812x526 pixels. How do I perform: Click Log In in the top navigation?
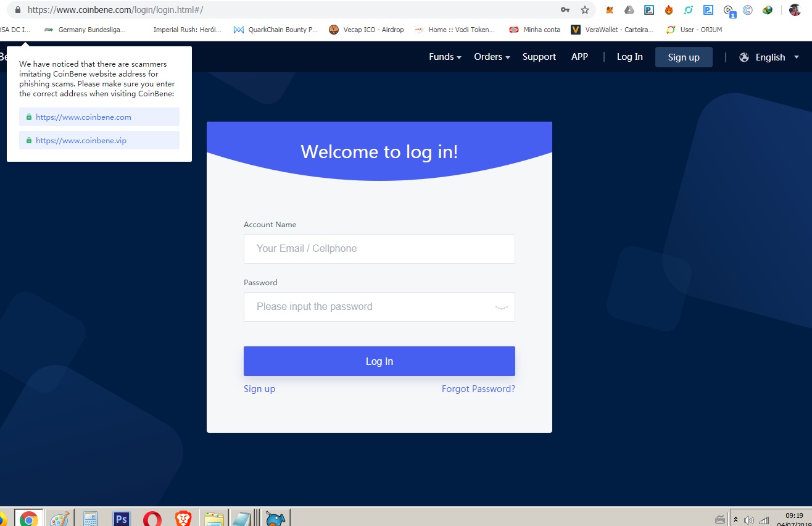tap(630, 57)
